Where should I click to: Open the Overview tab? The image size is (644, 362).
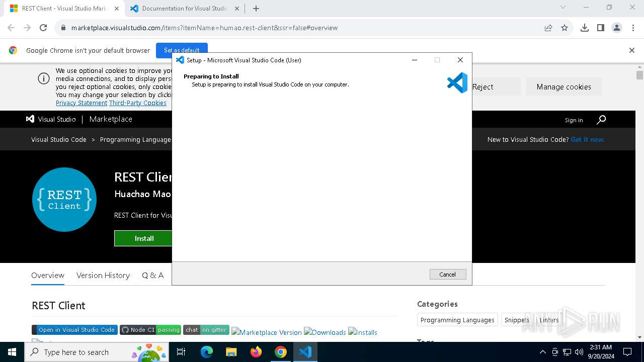click(x=48, y=275)
